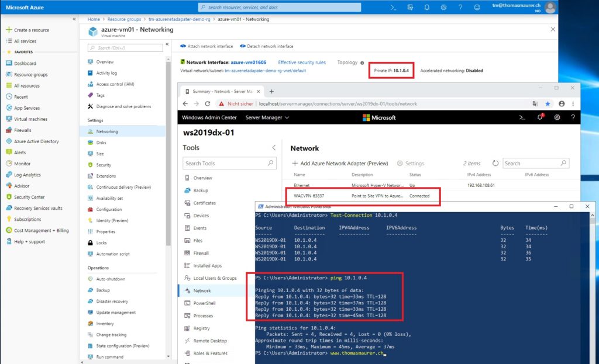Click the azure-vm01 blade search box

[125, 48]
